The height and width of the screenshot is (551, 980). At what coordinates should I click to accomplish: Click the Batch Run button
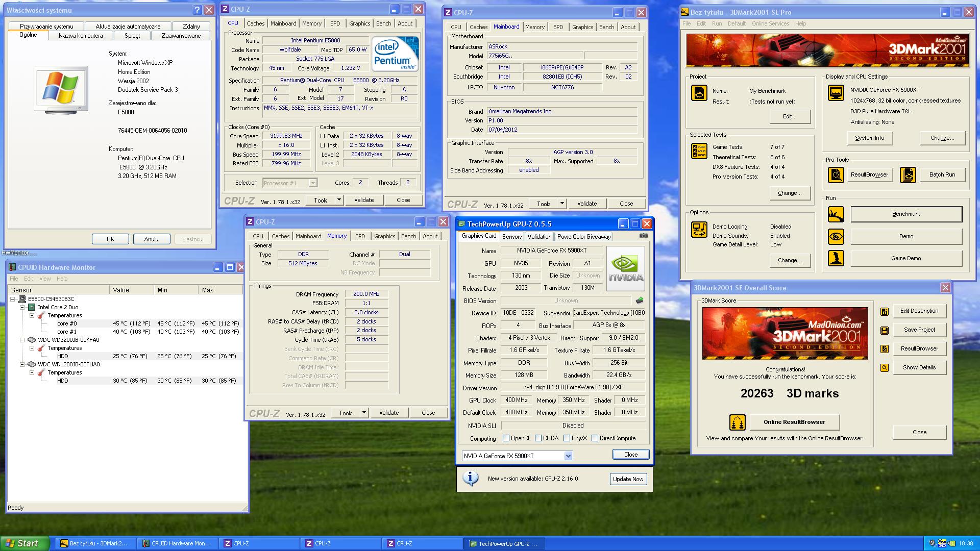[x=942, y=175]
